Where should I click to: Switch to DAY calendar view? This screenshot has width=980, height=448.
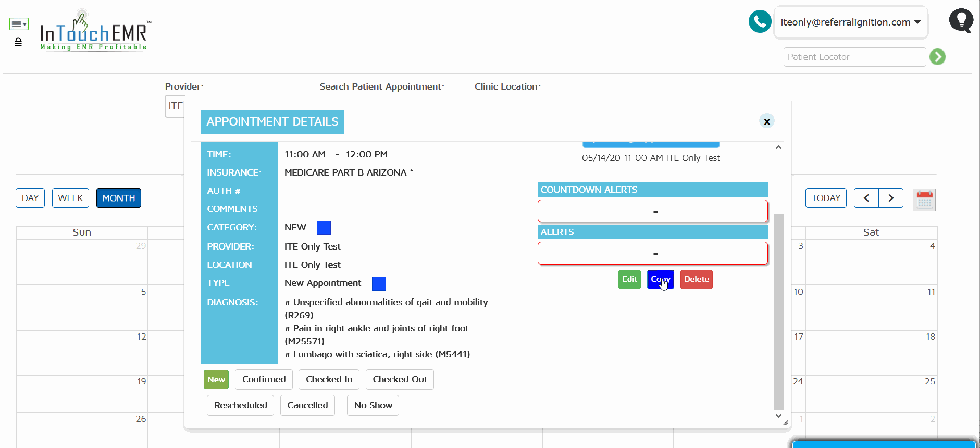(x=30, y=198)
